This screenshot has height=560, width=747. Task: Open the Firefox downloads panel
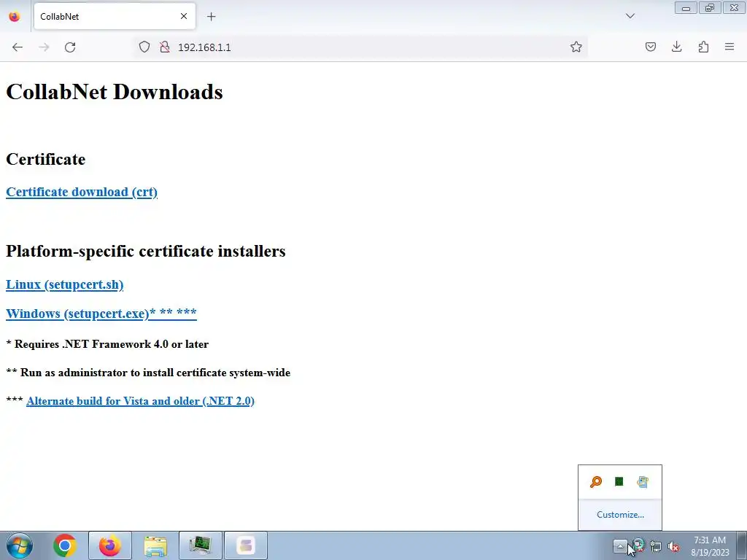(676, 47)
